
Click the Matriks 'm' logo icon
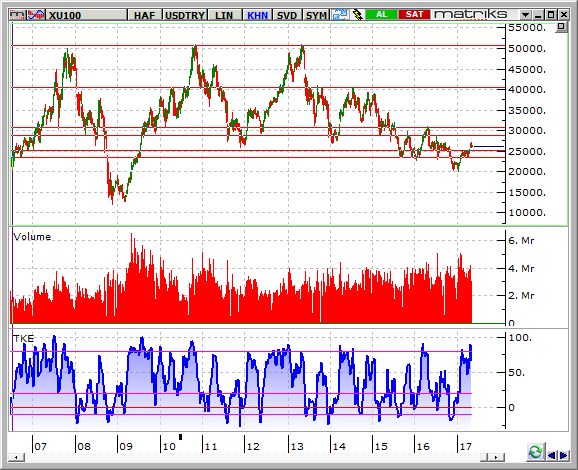[18, 15]
